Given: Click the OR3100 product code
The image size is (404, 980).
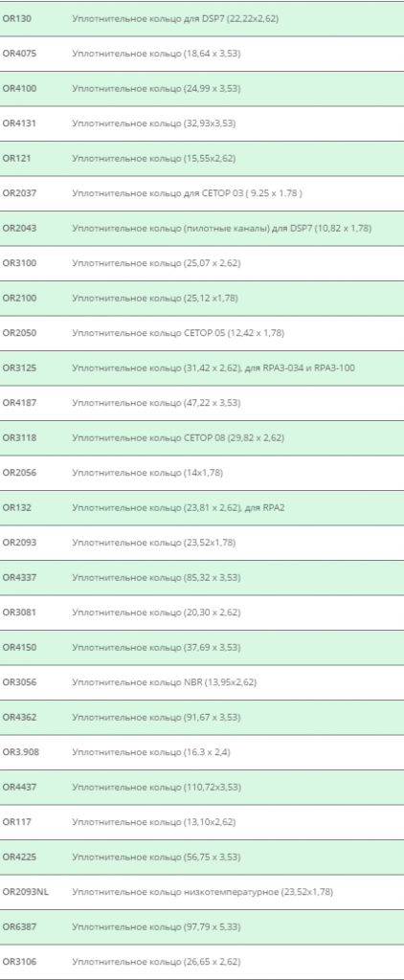Looking at the screenshot, I should (19, 263).
